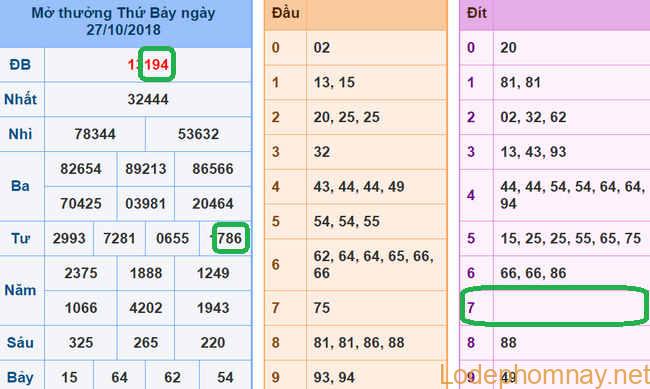Select Năm prize number 4202
Viewport: 650px width, 389px height.
146,308
